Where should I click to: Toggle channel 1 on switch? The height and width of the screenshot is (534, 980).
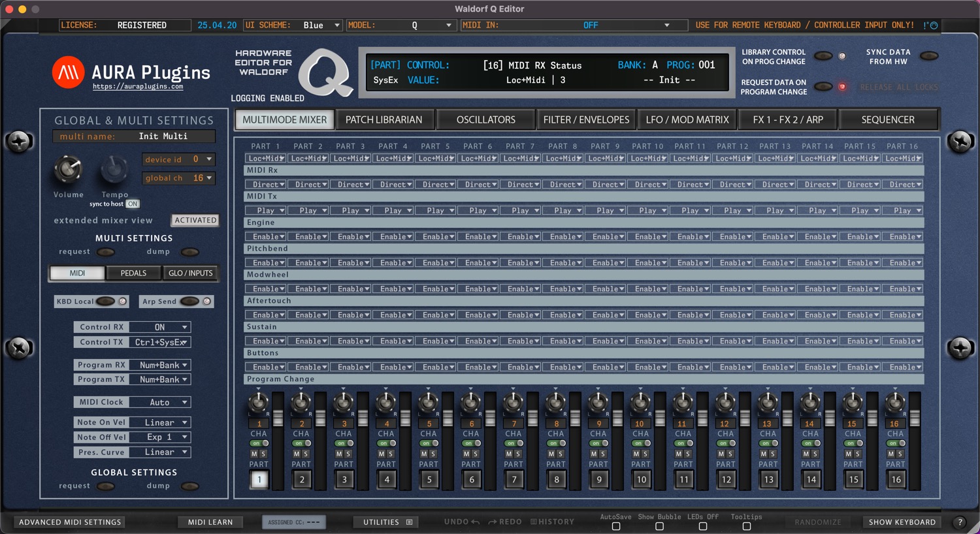click(x=259, y=443)
